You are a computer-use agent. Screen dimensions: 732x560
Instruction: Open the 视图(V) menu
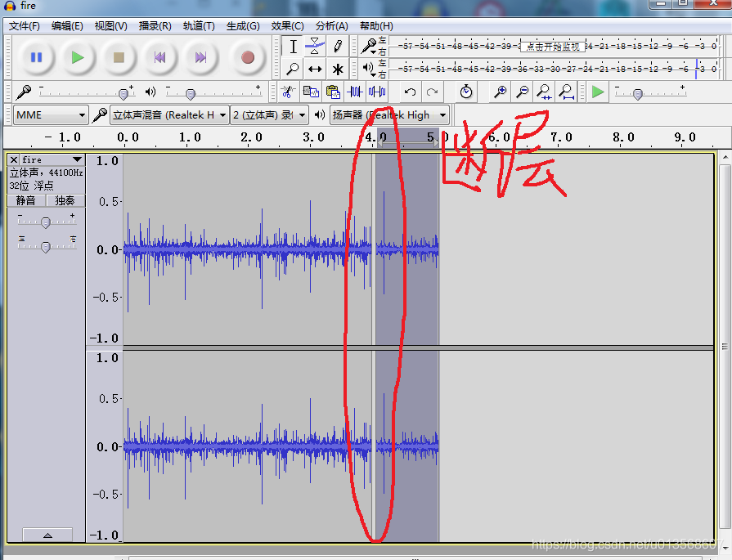[x=110, y=26]
